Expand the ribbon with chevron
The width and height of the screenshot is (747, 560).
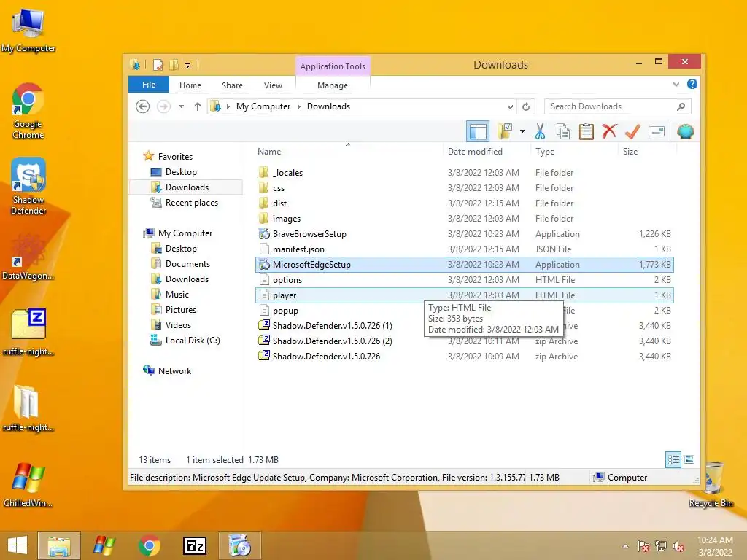tap(676, 85)
